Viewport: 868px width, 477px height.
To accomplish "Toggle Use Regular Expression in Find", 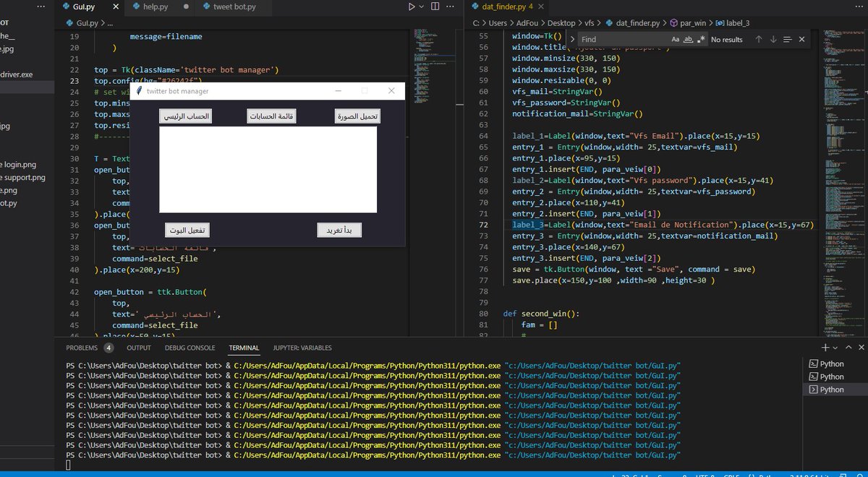I will [700, 40].
